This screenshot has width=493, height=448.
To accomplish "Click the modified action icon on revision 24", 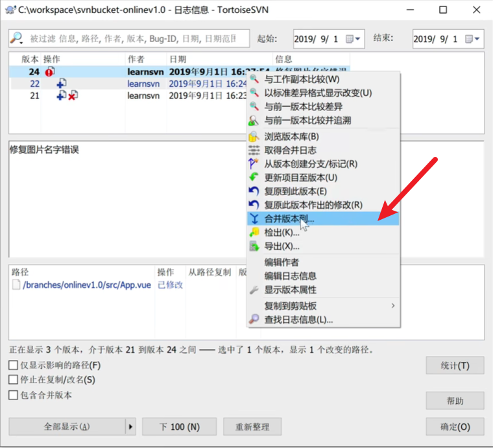I will coord(49,71).
